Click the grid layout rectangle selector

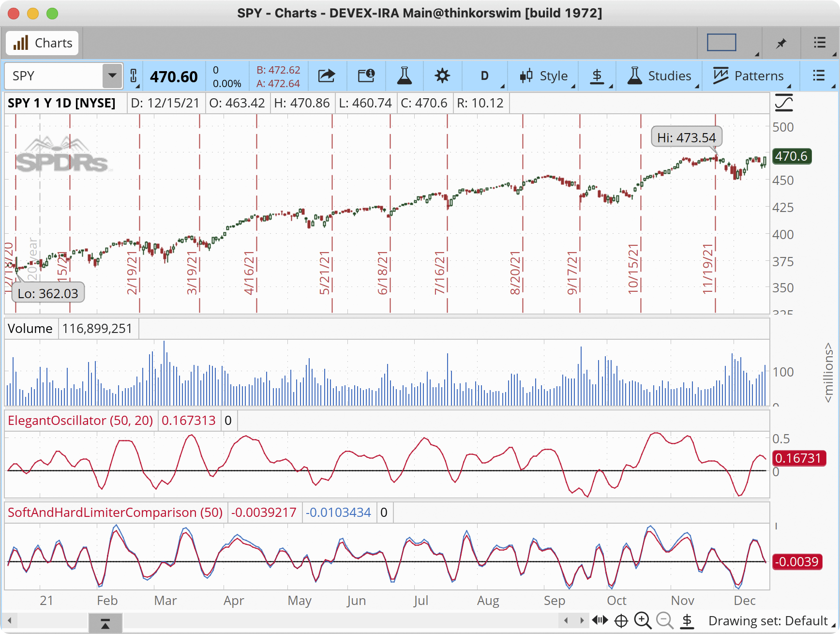tap(721, 43)
